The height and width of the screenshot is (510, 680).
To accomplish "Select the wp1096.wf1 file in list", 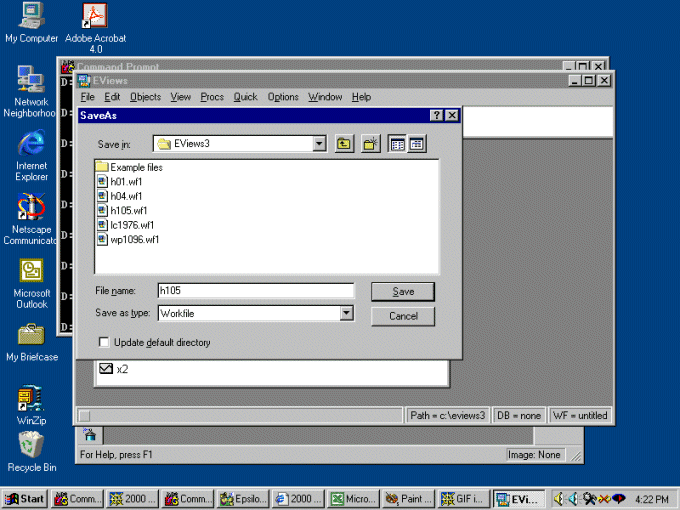I will point(134,239).
